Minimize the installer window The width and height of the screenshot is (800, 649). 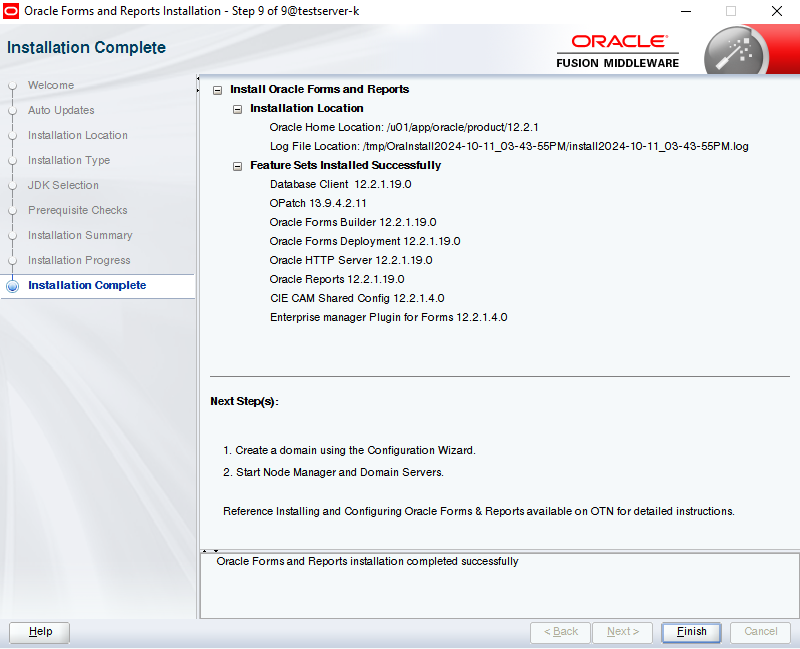tap(686, 11)
